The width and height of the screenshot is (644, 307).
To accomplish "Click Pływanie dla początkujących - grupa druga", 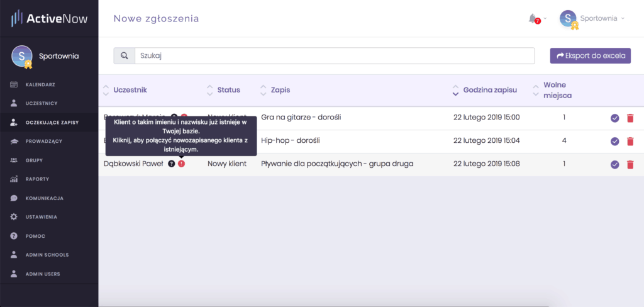I will (x=337, y=164).
